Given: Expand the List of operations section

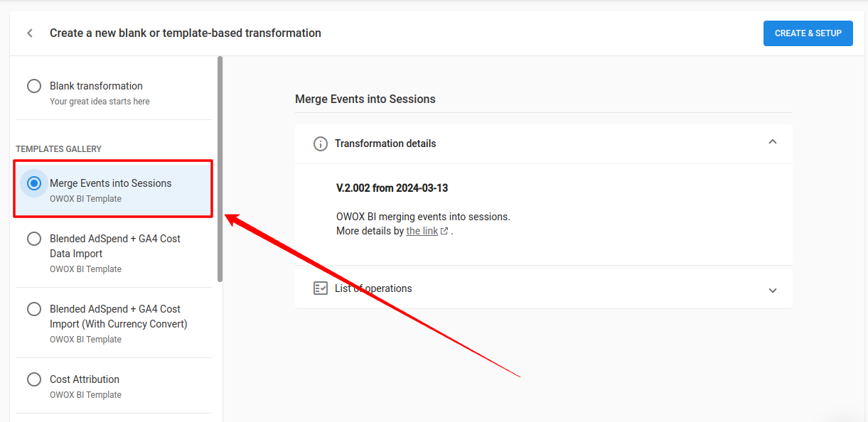Looking at the screenshot, I should tap(773, 290).
